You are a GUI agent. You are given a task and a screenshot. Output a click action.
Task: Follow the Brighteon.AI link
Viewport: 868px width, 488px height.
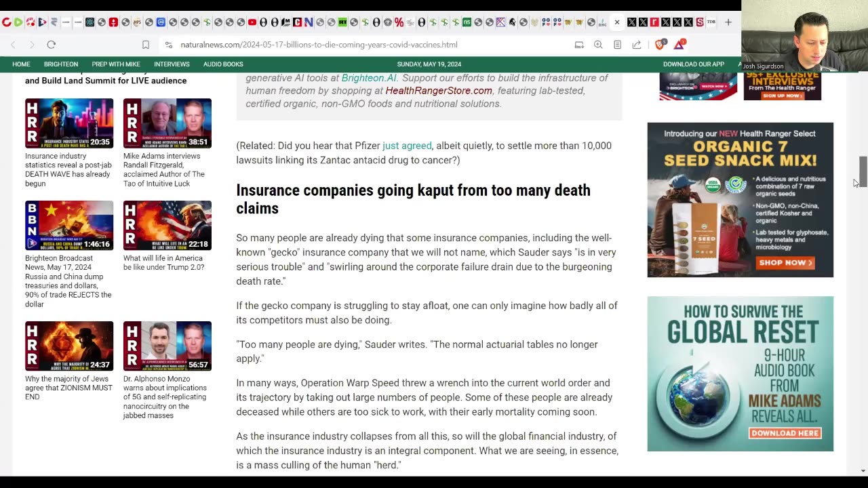click(369, 78)
